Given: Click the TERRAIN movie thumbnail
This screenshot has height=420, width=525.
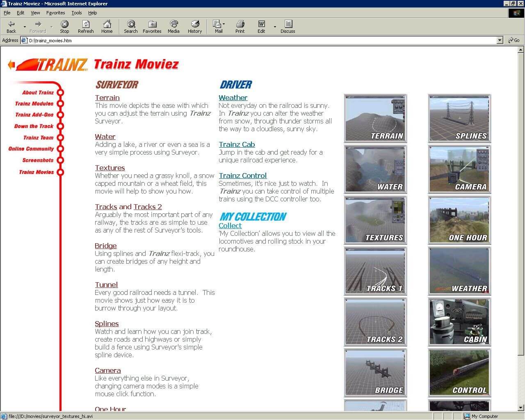Looking at the screenshot, I should (375, 119).
